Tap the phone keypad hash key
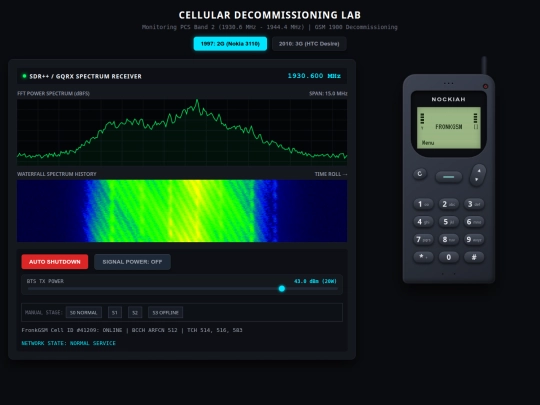This screenshot has width=540, height=405. (474, 257)
